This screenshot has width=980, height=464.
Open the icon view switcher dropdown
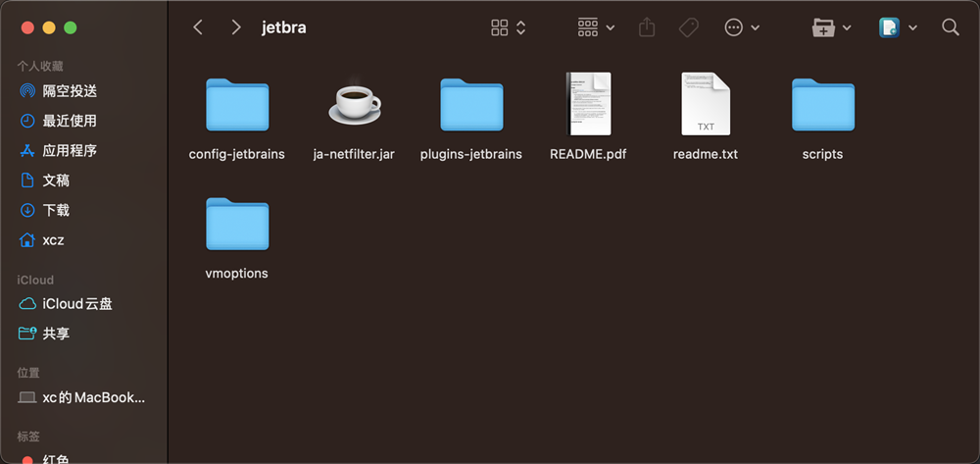coord(508,27)
